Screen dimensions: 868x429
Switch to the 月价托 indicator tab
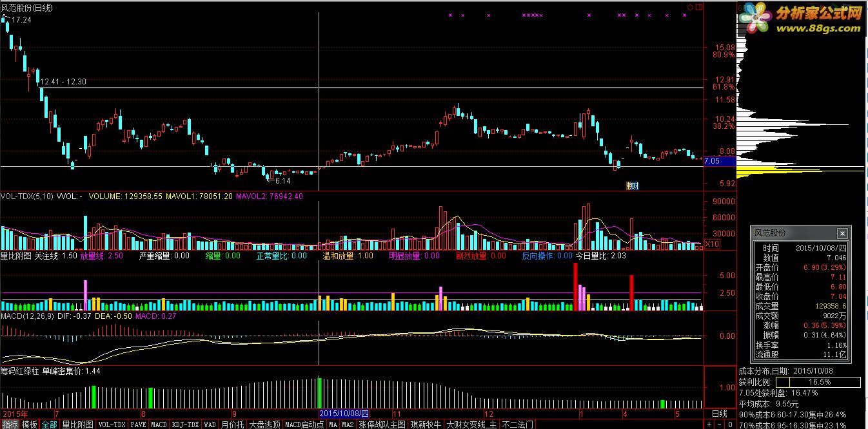[232, 424]
